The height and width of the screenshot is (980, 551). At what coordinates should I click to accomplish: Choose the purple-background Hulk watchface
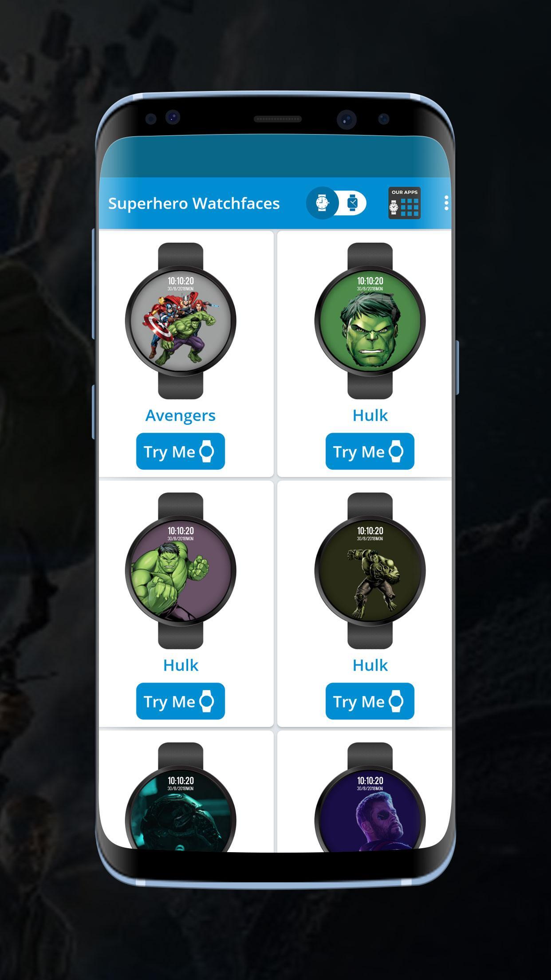click(x=181, y=570)
